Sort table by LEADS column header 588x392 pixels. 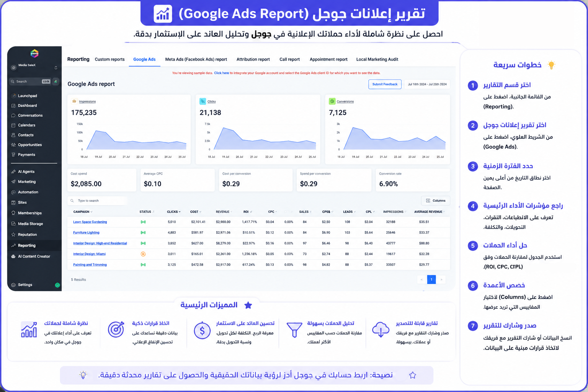[x=349, y=212]
